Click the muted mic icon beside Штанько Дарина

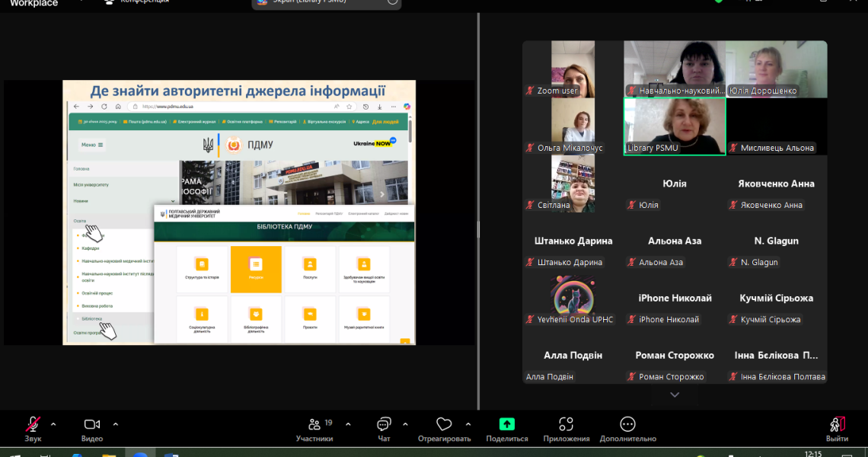[x=531, y=262]
